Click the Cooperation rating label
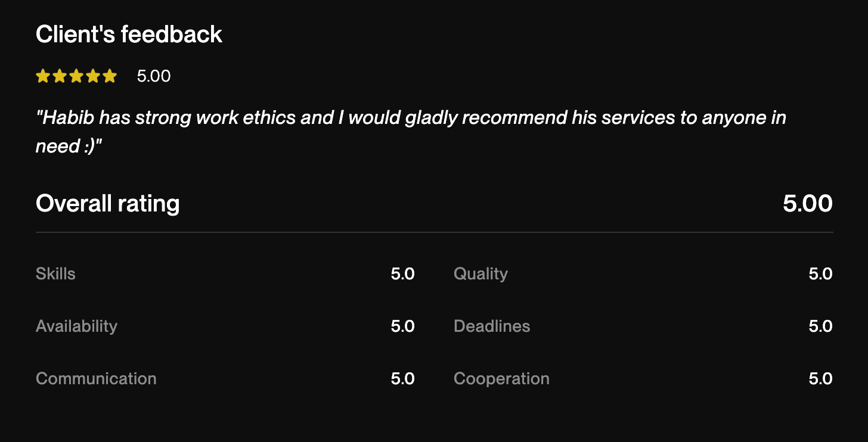 coord(501,379)
